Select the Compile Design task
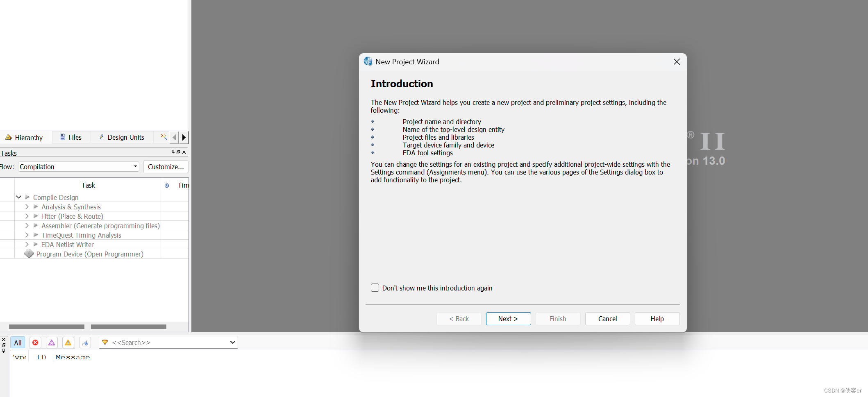Image resolution: width=868 pixels, height=397 pixels. point(56,197)
